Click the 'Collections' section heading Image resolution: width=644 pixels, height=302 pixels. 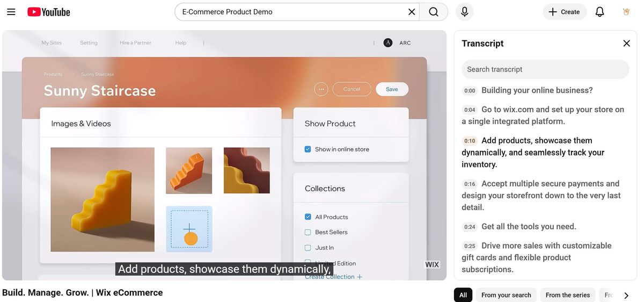pos(325,189)
